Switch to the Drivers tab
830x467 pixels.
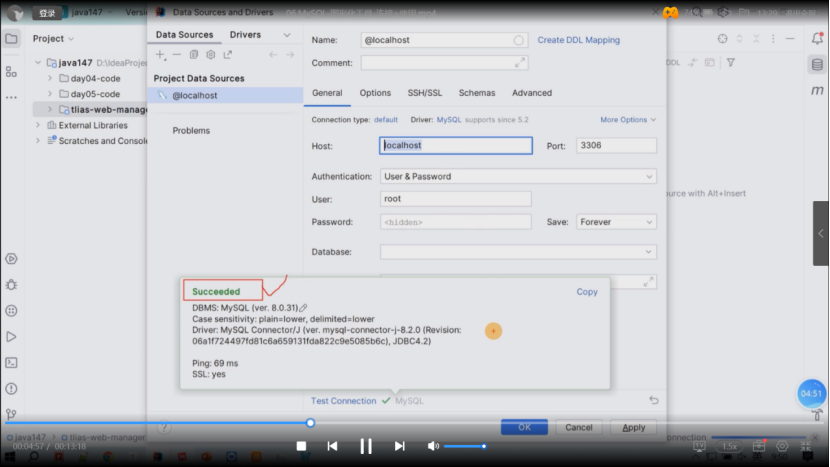(x=245, y=34)
